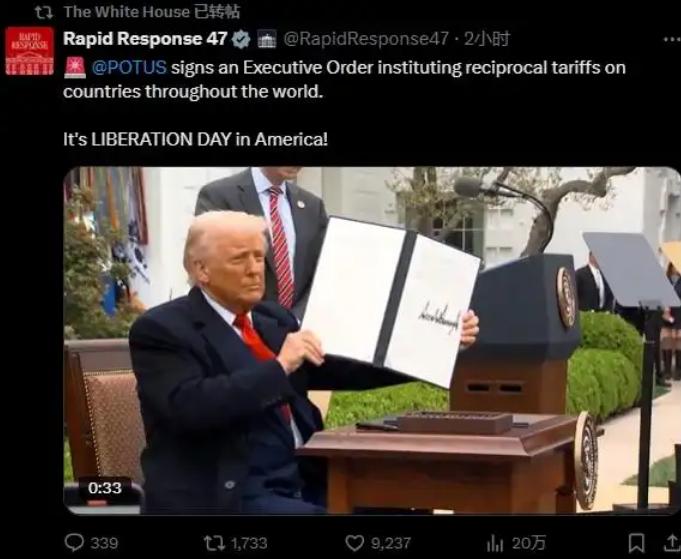Open Rapid Response 47 profile avatar
This screenshot has height=559, width=681.
30,51
